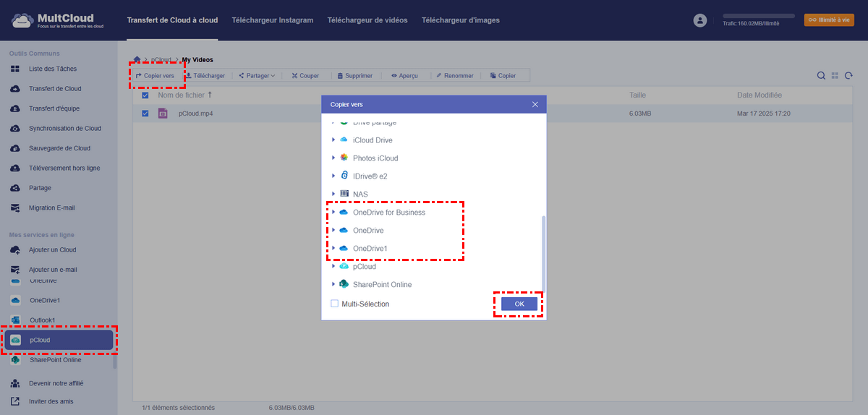Click the NAS icon in dialog
The height and width of the screenshot is (415, 868).
click(x=344, y=194)
